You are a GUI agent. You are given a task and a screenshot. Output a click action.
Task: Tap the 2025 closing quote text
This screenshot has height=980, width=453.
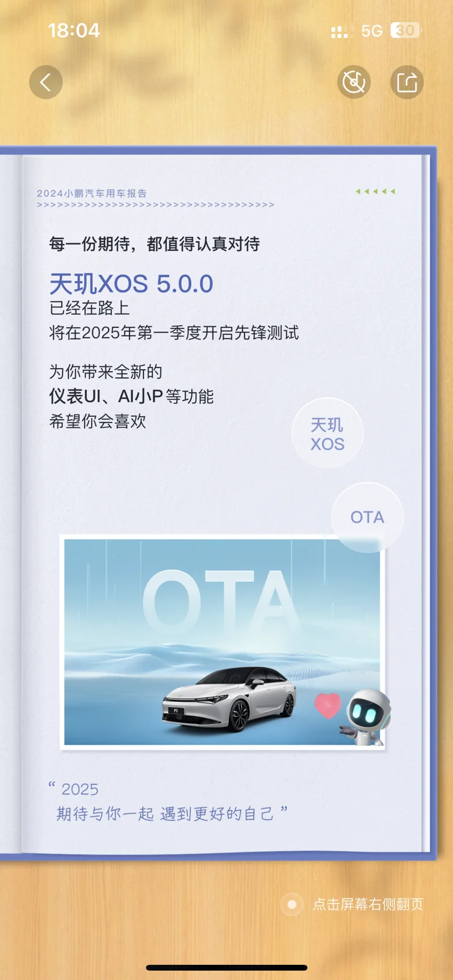coord(168,802)
